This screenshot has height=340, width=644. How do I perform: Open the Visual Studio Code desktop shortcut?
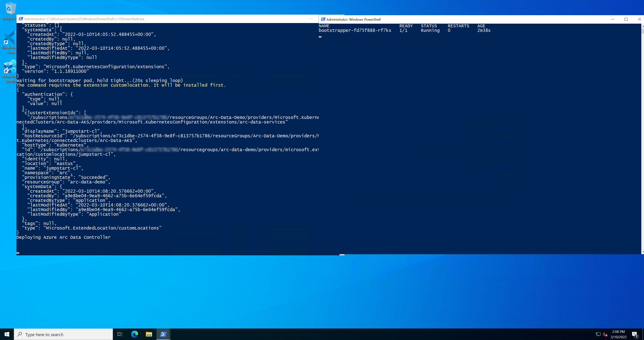click(x=9, y=42)
